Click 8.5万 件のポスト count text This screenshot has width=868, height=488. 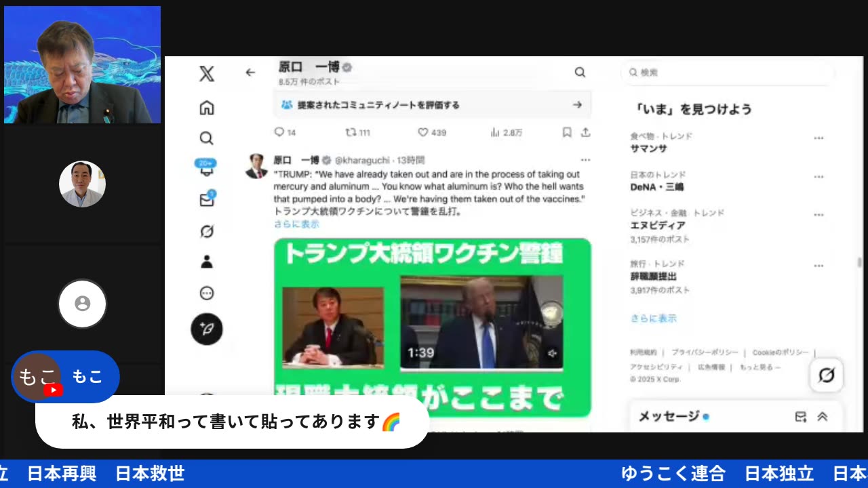pos(309,81)
